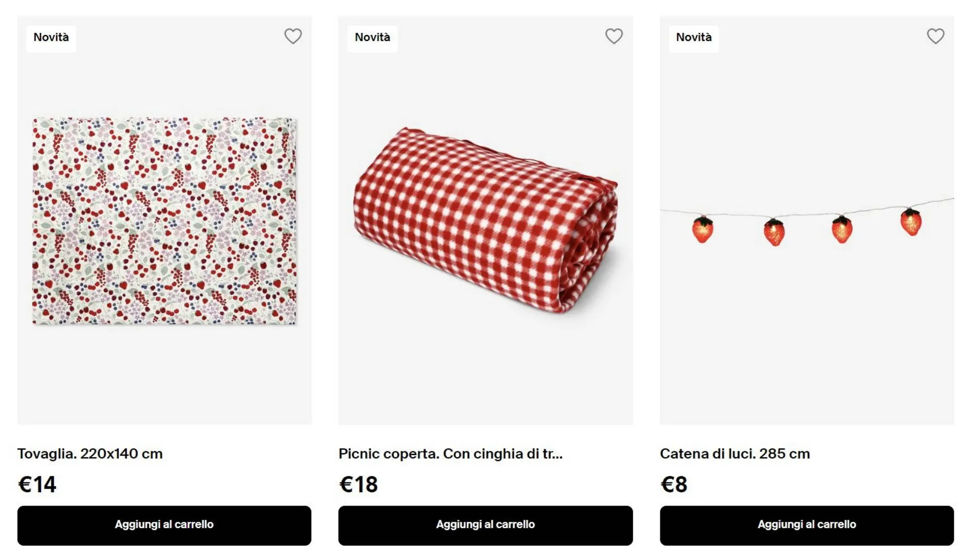Screen dimensions: 965x560
Task: Click the rightmost strawberry light on the string
Action: (911, 222)
